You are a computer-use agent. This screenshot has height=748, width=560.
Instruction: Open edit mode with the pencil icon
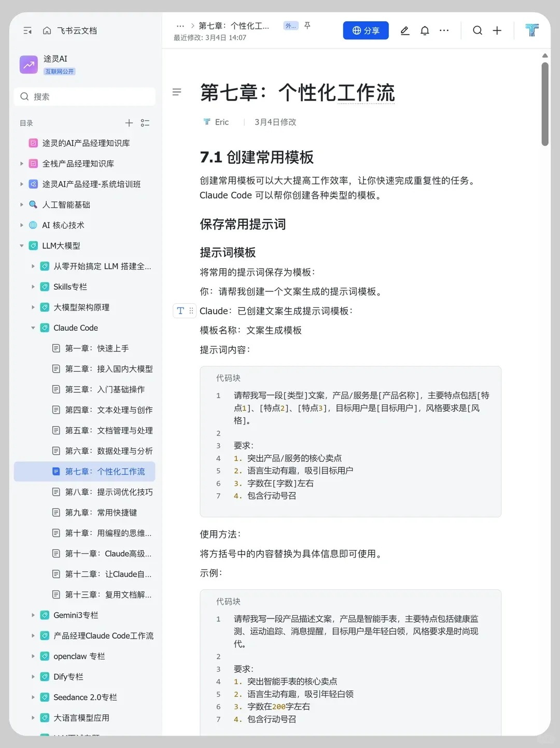(405, 31)
